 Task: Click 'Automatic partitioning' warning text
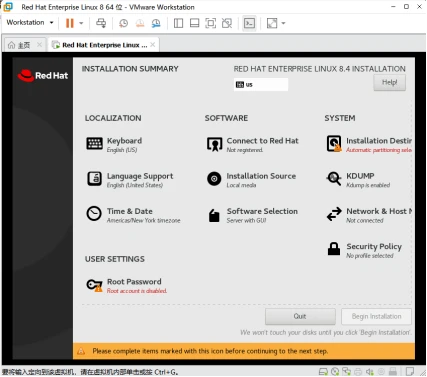coord(379,150)
